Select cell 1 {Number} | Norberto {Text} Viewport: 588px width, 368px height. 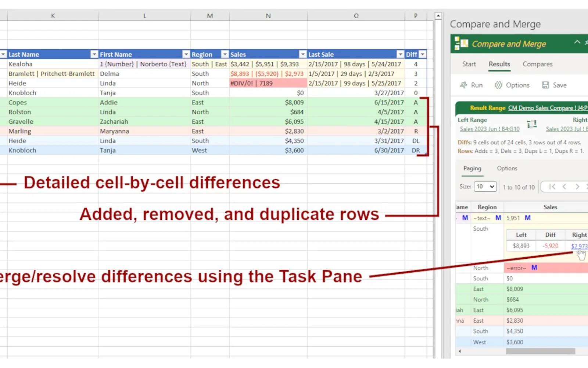pyautogui.click(x=144, y=64)
